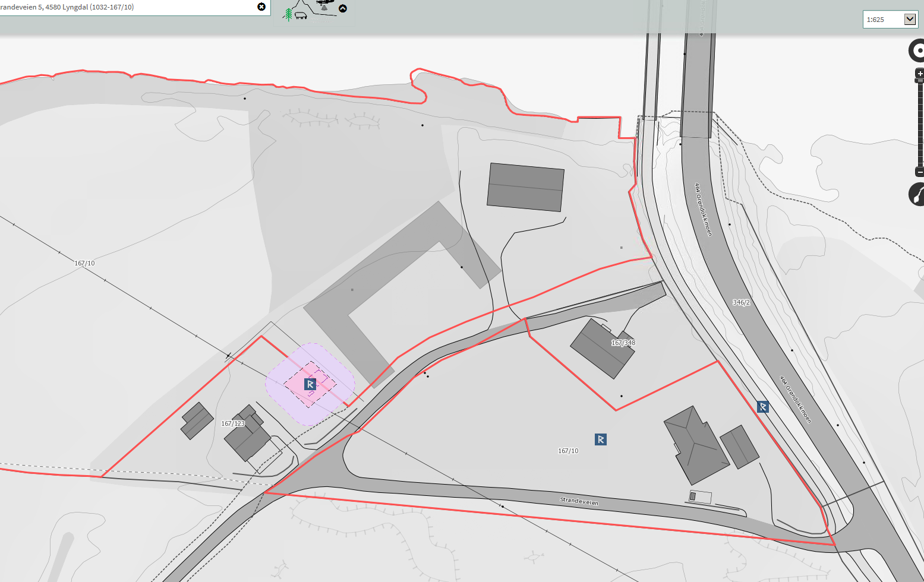Click the 167/10 label below central R marker
The height and width of the screenshot is (582, 924).
click(x=568, y=451)
